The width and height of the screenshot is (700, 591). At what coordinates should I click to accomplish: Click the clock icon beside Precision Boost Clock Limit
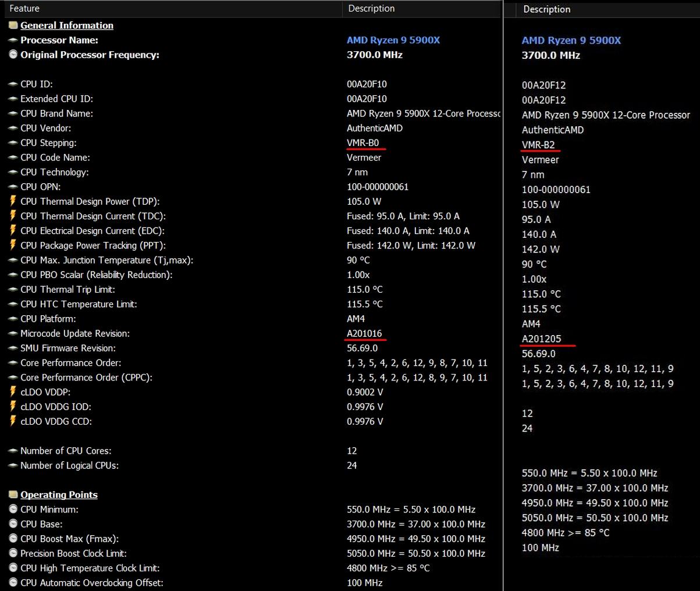[x=13, y=553]
